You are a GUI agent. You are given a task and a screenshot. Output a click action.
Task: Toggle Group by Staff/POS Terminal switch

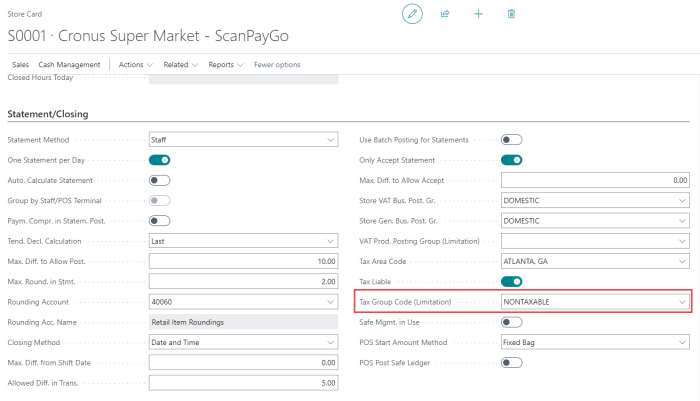(x=159, y=200)
